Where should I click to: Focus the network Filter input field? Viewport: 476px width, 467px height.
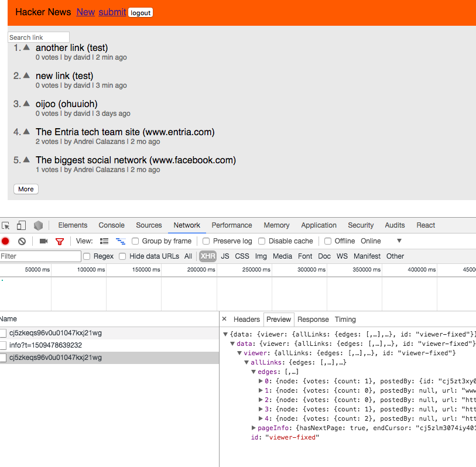40,256
